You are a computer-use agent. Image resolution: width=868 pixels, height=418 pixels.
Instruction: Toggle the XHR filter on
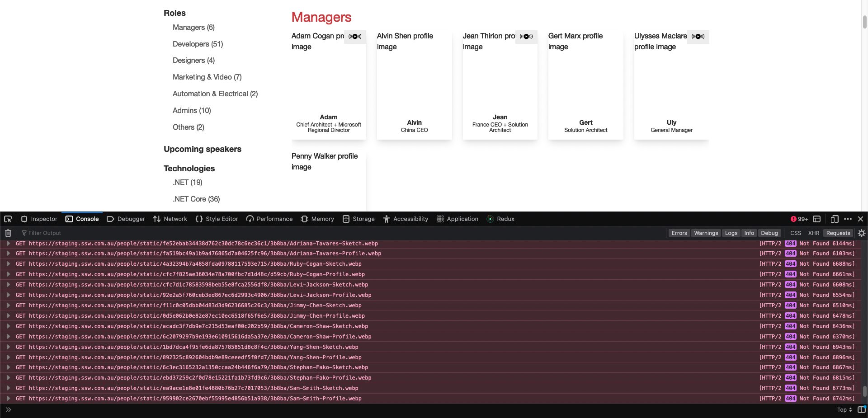click(x=814, y=233)
